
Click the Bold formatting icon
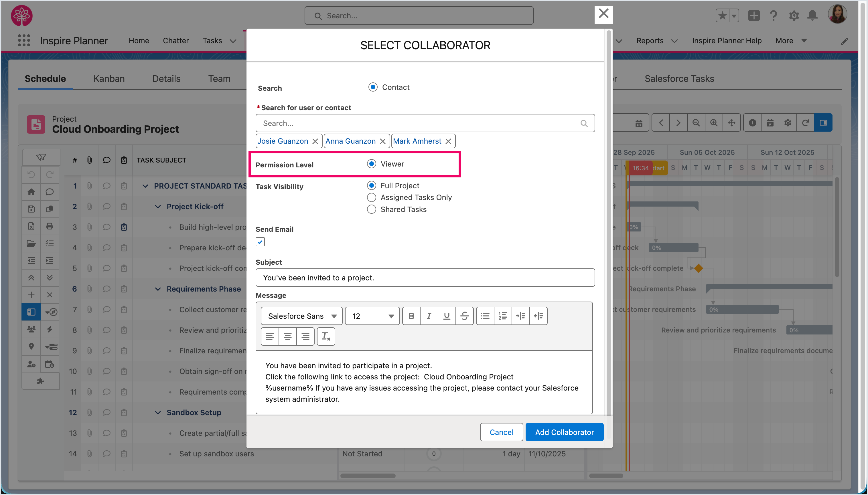click(411, 316)
